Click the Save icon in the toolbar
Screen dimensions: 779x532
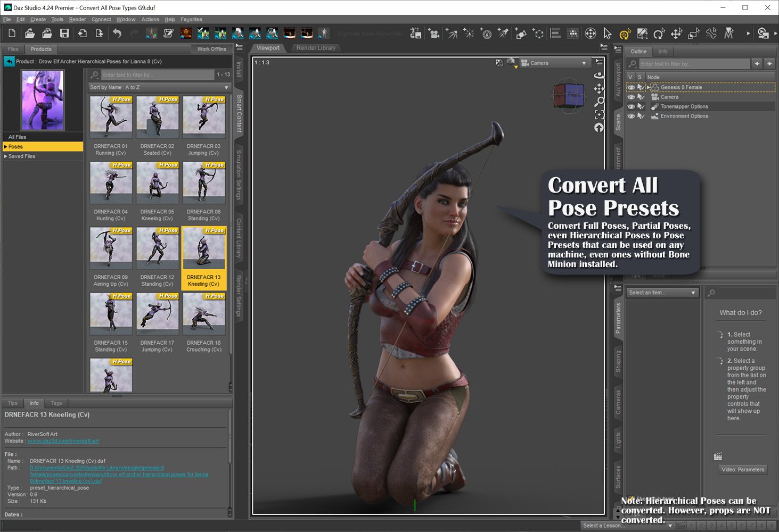[x=64, y=32]
